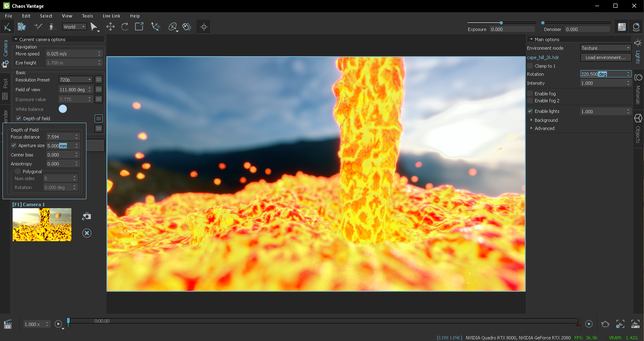The height and width of the screenshot is (341, 644).
Task: Click the add camera snapshot icon
Action: pos(86,216)
